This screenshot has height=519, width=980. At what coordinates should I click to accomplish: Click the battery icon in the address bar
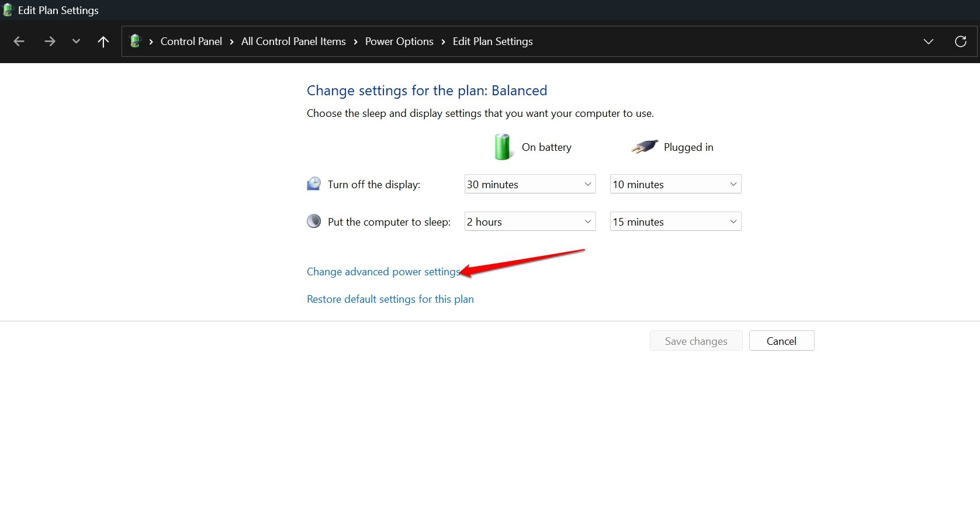[x=136, y=41]
